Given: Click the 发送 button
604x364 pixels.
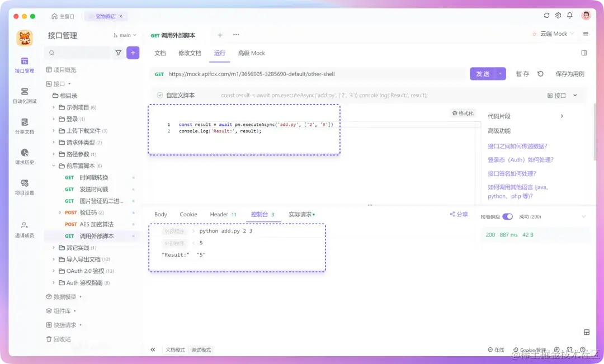Looking at the screenshot, I should pyautogui.click(x=482, y=73).
